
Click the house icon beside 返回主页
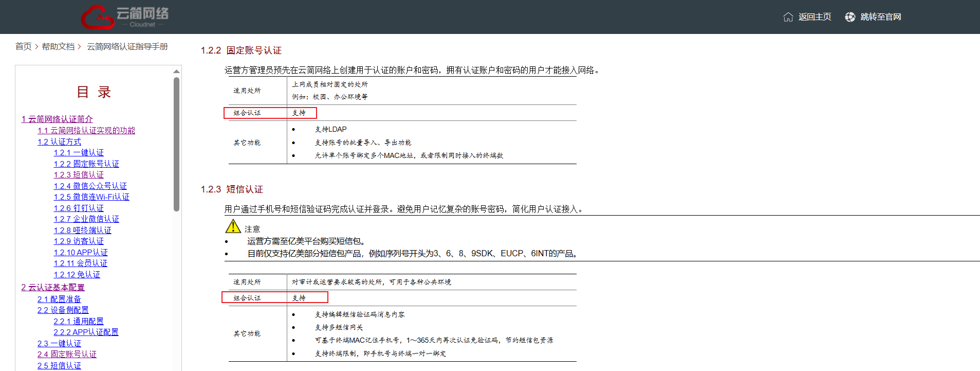[788, 17]
